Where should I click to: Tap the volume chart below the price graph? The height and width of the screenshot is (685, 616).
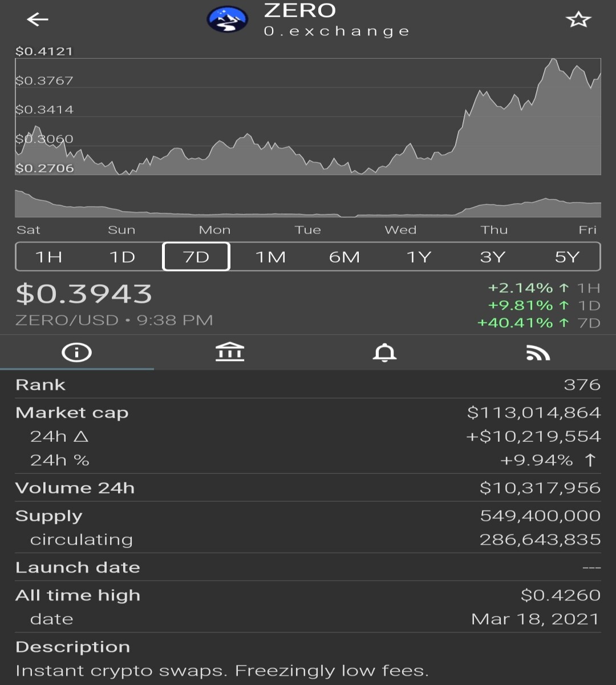[x=308, y=204]
